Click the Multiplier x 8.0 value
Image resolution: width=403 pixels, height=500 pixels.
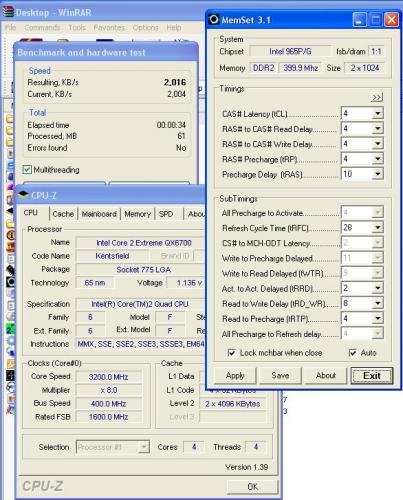tap(109, 390)
